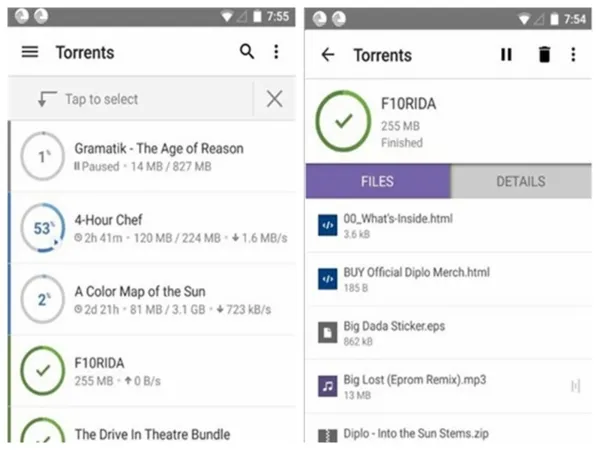Screen dimensions: 600x450
Task: Tap the large finished checkmark circle for F10RIDA
Action: coord(343,121)
